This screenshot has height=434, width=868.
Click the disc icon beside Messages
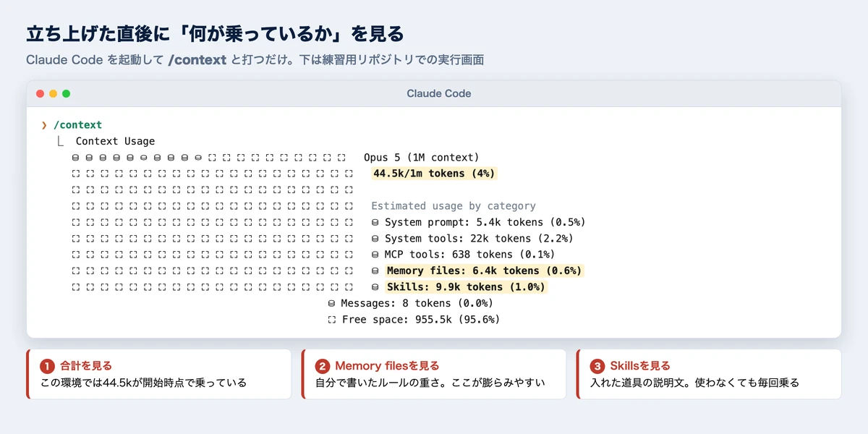click(x=332, y=303)
